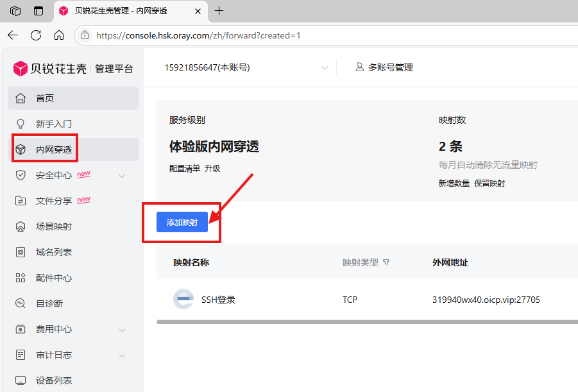Click the icon beside 场景映射

tap(21, 226)
